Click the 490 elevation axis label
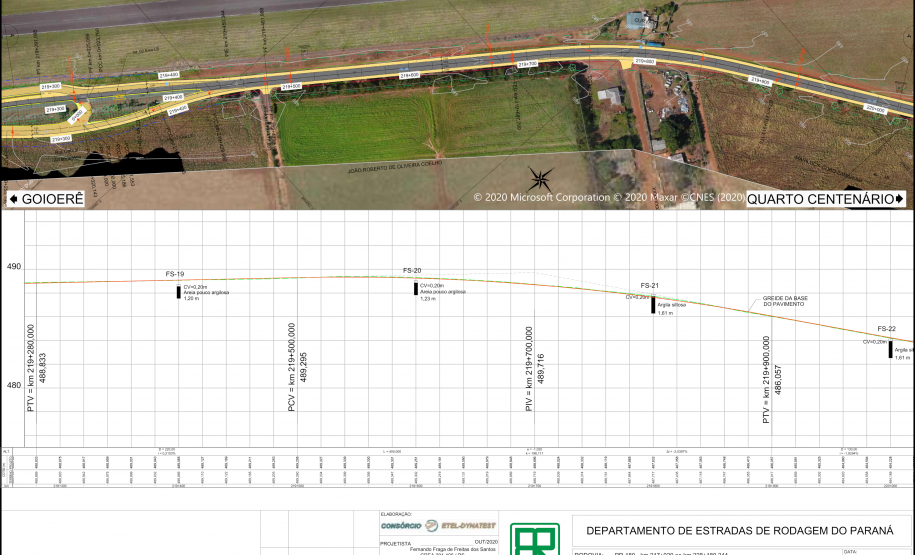The width and height of the screenshot is (915, 555). click(14, 267)
